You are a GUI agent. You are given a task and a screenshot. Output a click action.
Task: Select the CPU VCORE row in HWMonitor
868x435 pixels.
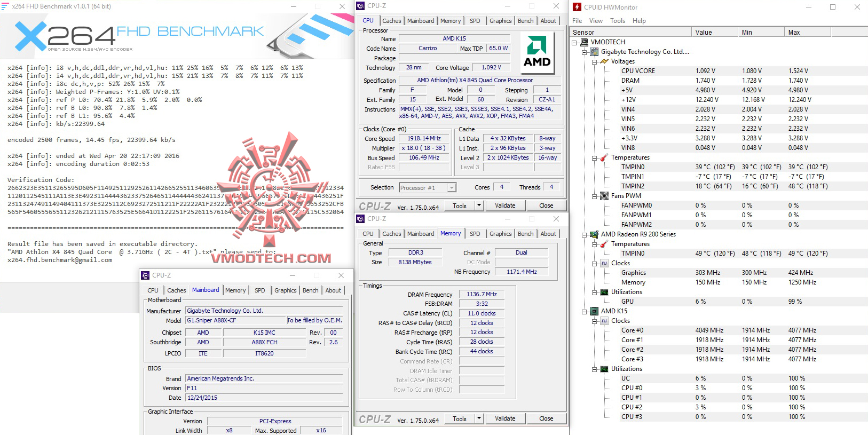(x=719, y=71)
